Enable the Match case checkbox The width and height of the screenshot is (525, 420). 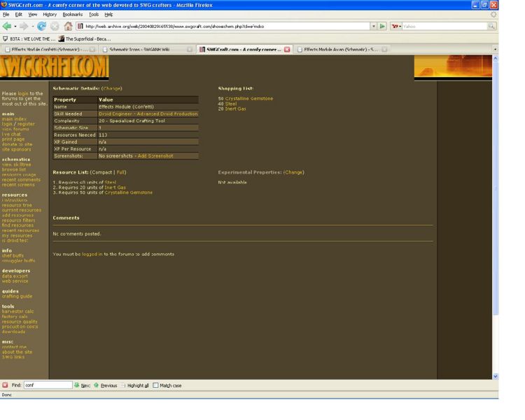tap(156, 385)
